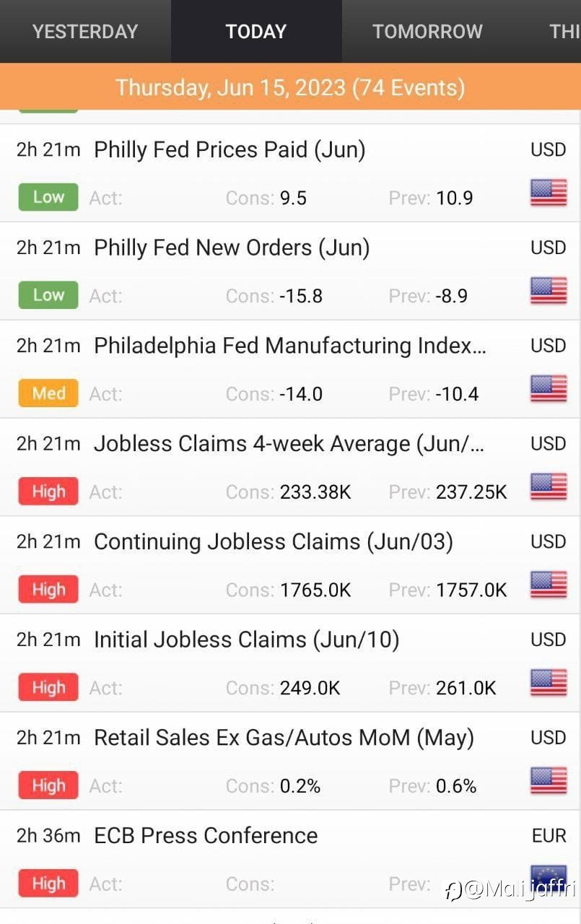Viewport: 581px width, 924px height.
Task: Tap the Med badge on Philadelphia Fed Manufacturing Index
Action: (48, 393)
